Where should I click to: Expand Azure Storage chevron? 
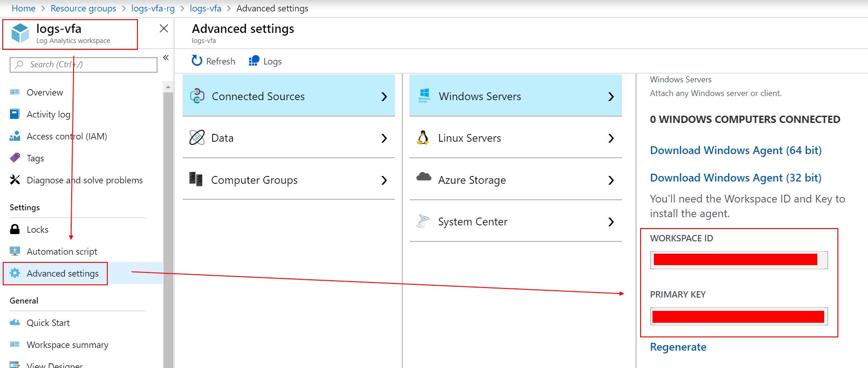pyautogui.click(x=611, y=181)
